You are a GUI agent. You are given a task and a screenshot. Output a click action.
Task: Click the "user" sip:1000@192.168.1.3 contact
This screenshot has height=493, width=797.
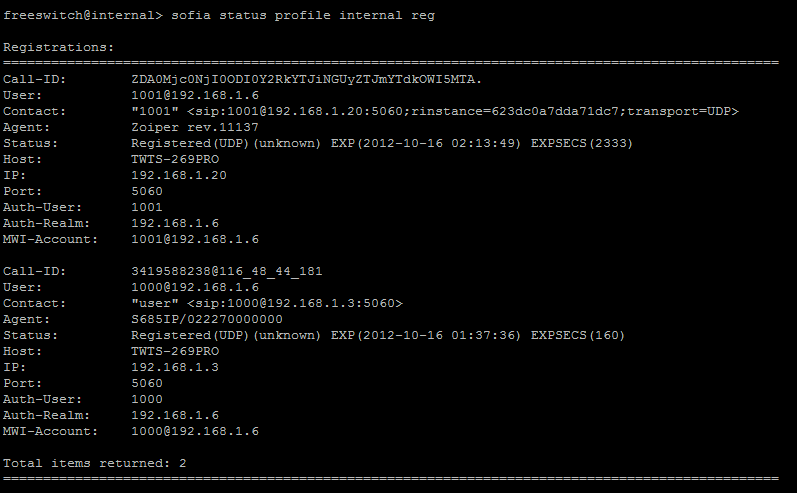(x=267, y=303)
